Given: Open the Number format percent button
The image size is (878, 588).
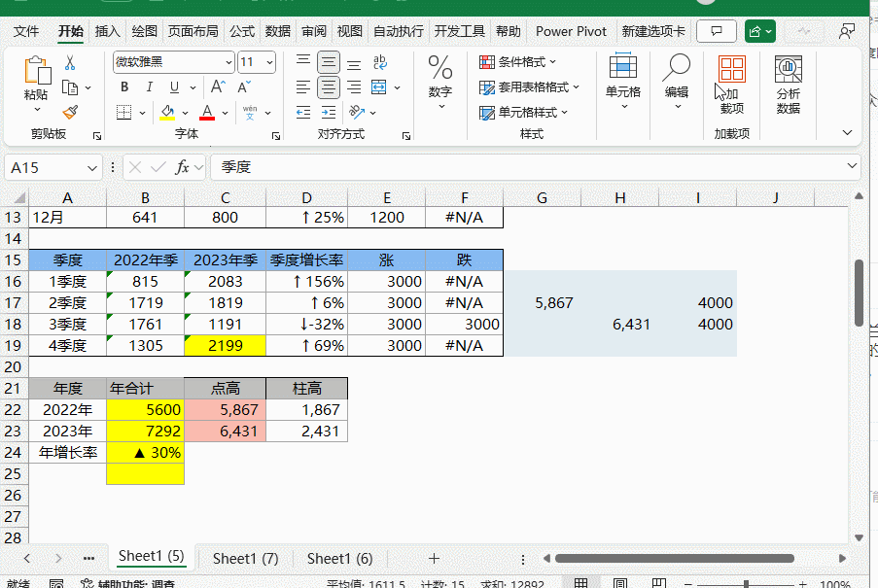Looking at the screenshot, I should [x=440, y=82].
